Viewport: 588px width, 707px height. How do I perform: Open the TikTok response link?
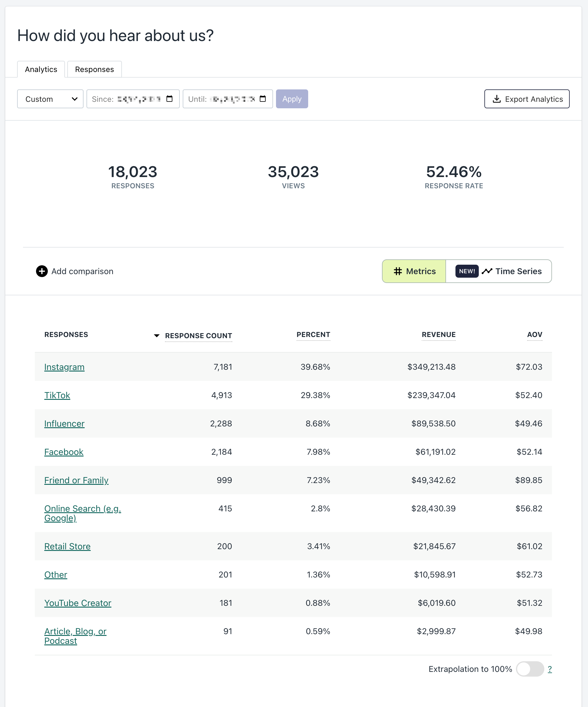(57, 395)
